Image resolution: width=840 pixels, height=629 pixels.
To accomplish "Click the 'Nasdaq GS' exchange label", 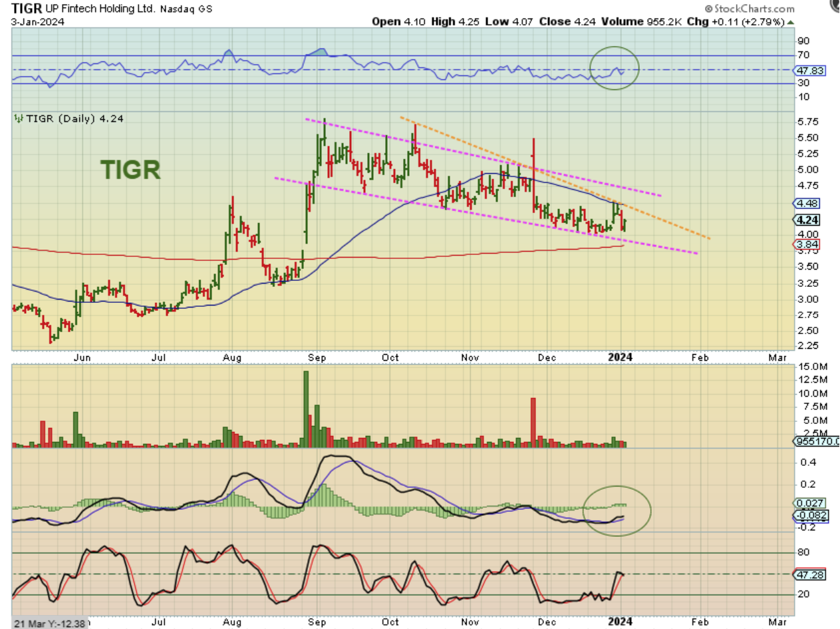I will coord(186,9).
